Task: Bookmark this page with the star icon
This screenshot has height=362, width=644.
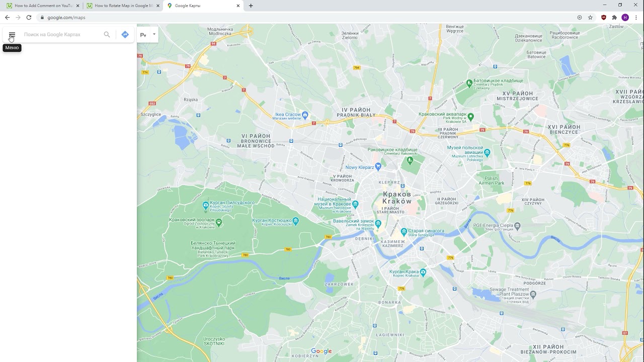Action: [x=590, y=17]
